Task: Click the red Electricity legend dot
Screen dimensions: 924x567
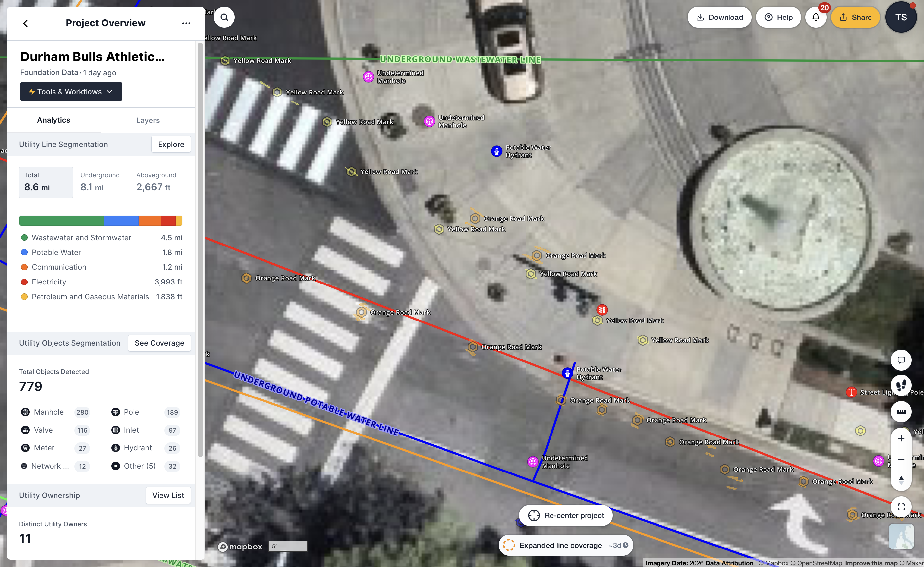Action: [24, 282]
